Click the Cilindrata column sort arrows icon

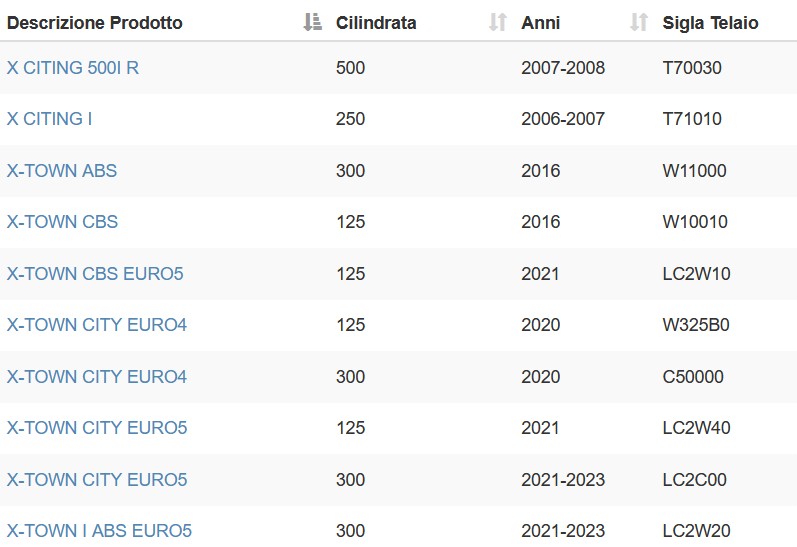(x=498, y=22)
